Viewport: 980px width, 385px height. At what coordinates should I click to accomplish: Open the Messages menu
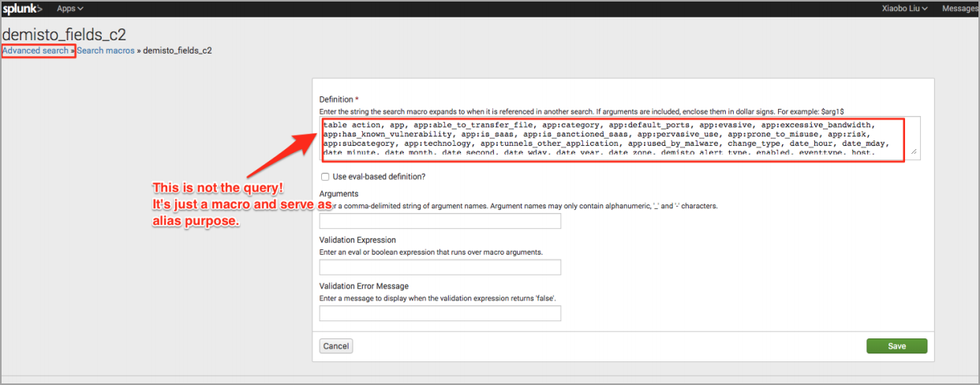(960, 9)
